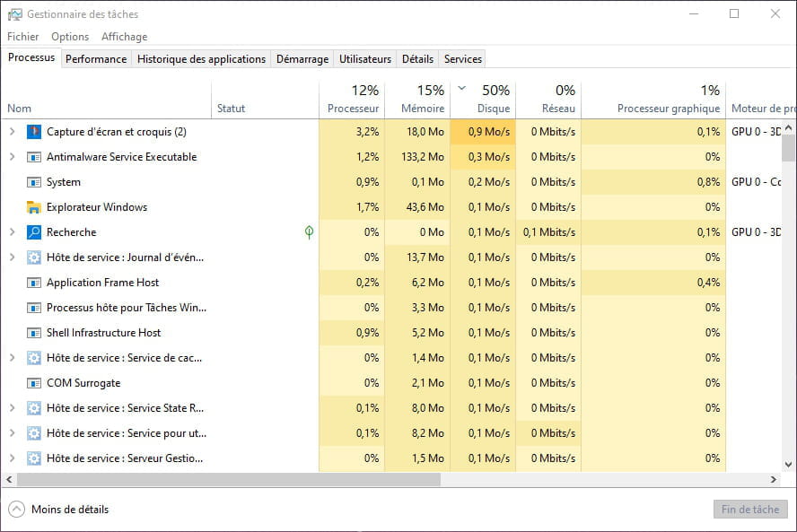Screen dimensions: 797x532
Task: Click the System process icon
Action: (33, 182)
